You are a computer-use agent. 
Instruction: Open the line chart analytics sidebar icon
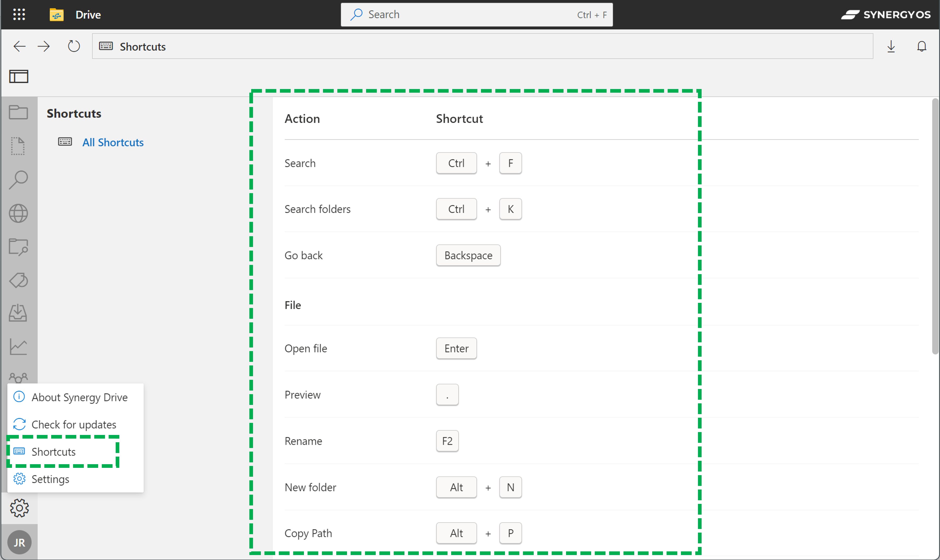(x=18, y=346)
